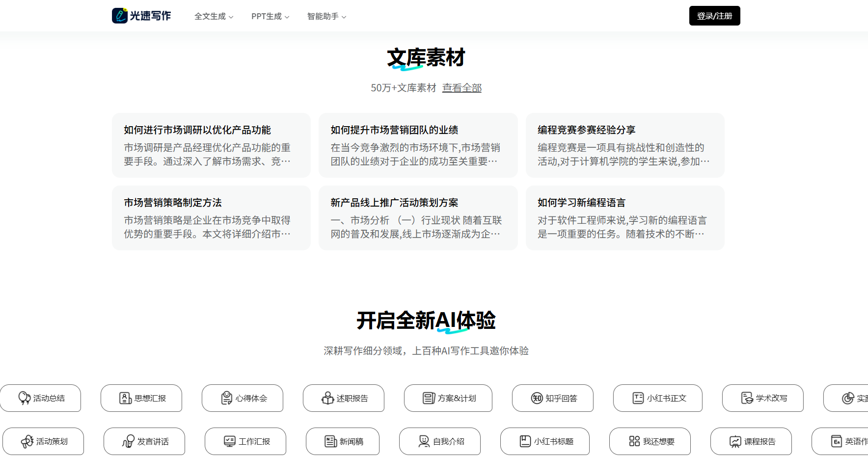Open the PPT生成 menu

[x=271, y=16]
